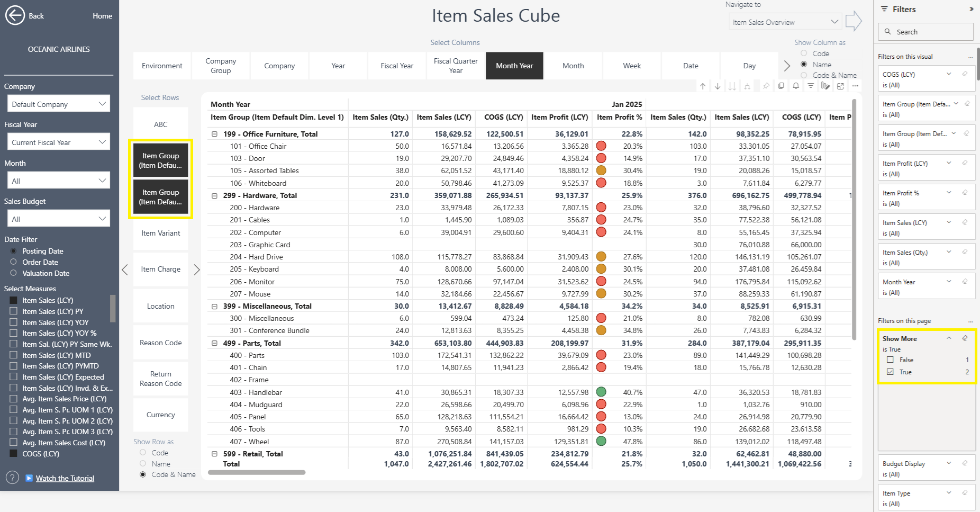Collapse the Filters pane with the double chevron
The width and height of the screenshot is (980, 512).
pos(971,9)
